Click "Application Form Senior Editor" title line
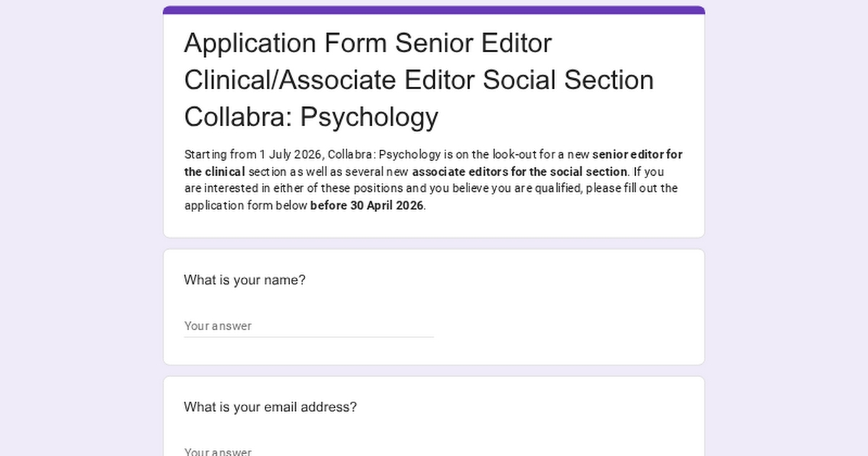This screenshot has height=456, width=868. (367, 43)
